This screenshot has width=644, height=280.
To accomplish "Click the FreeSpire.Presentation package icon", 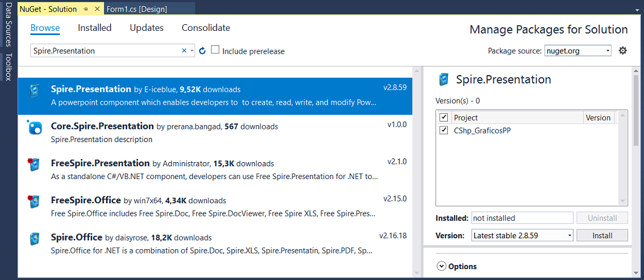I will 34,164.
